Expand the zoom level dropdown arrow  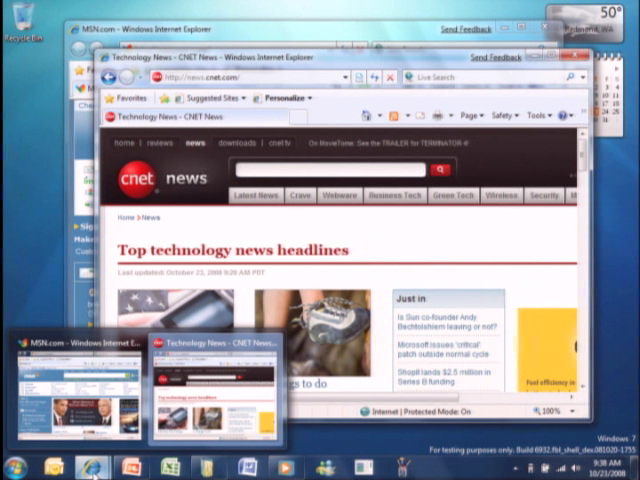point(572,411)
